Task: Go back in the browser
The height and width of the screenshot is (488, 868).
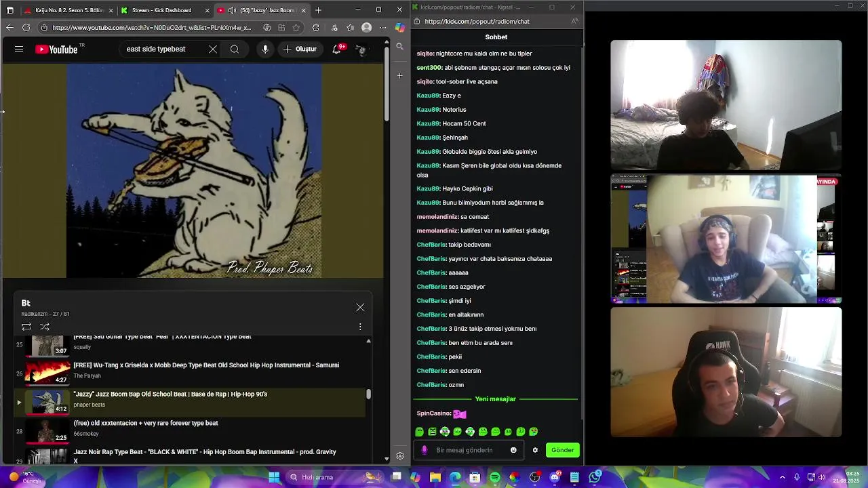Action: point(9,28)
